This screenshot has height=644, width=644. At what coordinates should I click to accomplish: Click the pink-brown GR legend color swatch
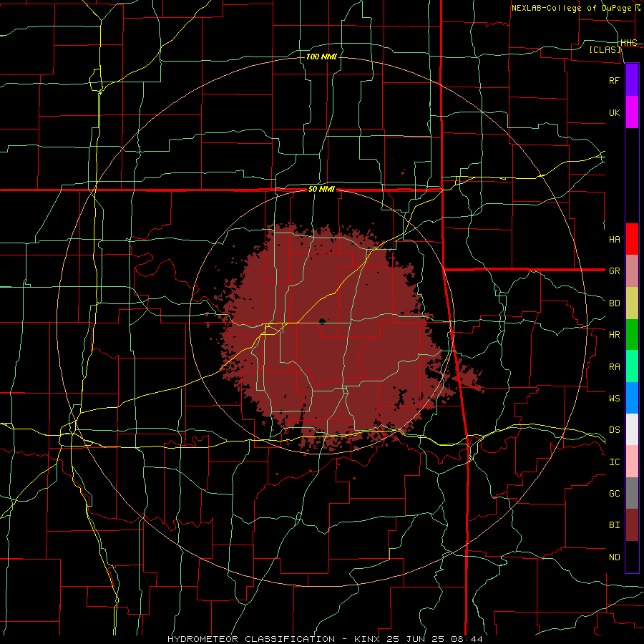(632, 271)
